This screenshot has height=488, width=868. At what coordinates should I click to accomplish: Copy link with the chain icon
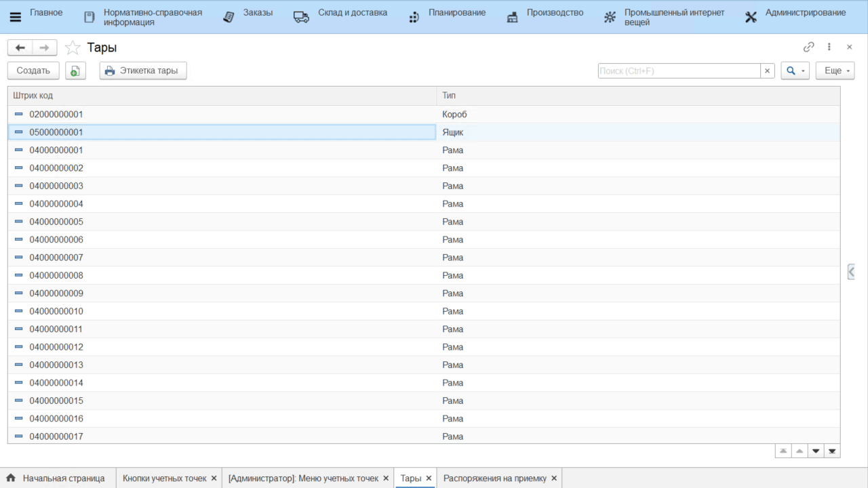[808, 47]
